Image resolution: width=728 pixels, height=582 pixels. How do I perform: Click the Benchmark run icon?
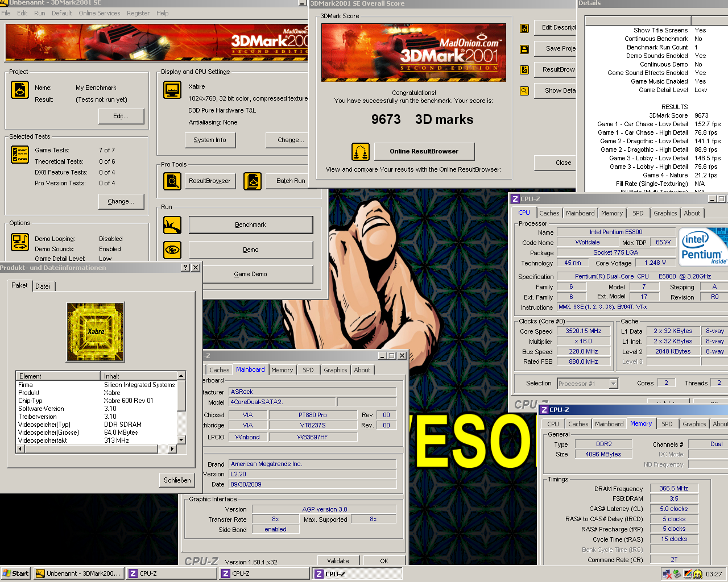coord(172,225)
